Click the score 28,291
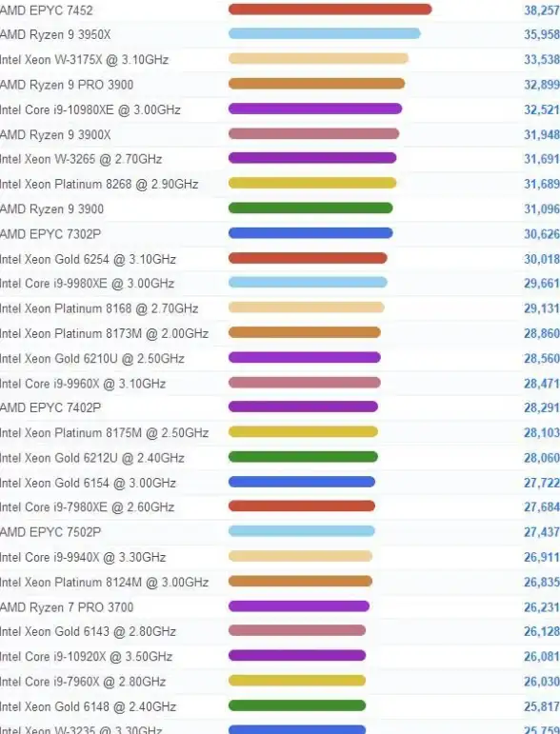 click(x=542, y=407)
